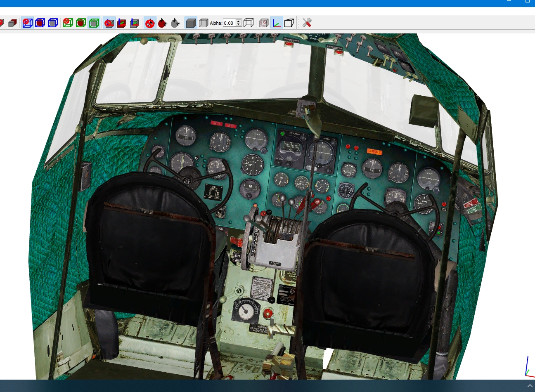This screenshot has width=535, height=392.
Task: Expand the taskbar chevron at bottom right
Action: (x=530, y=386)
